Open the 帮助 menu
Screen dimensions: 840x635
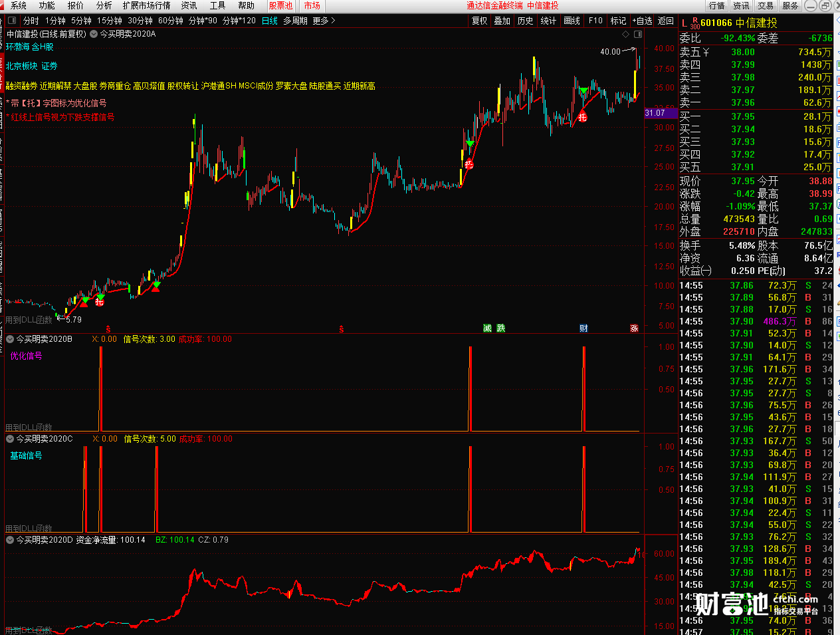pyautogui.click(x=247, y=5)
